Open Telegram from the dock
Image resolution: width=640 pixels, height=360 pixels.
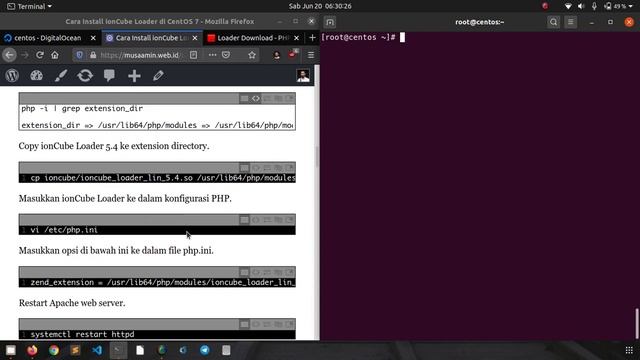[x=204, y=350]
